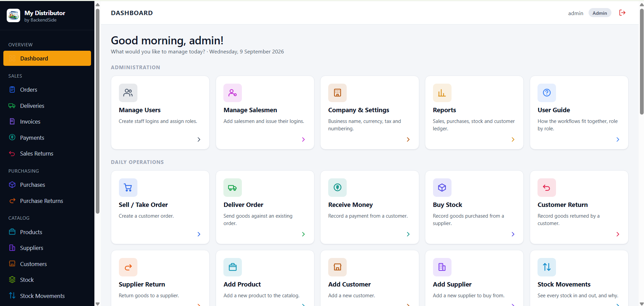The height and width of the screenshot is (306, 644).
Task: Click the My Distributor app logo
Action: 13,15
